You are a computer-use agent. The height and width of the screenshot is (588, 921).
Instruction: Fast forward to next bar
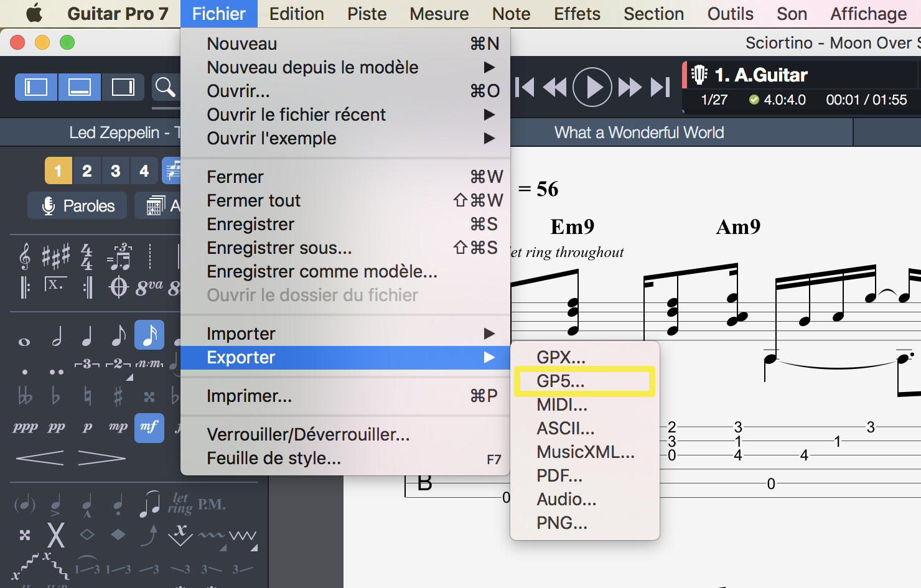point(630,87)
